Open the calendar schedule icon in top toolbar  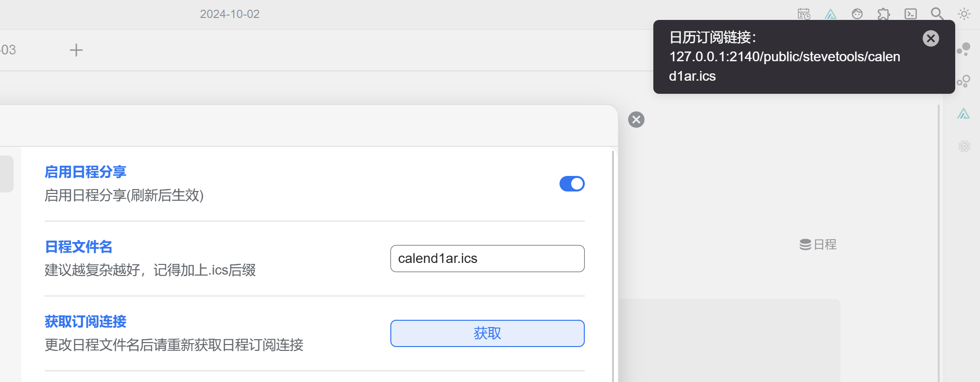(804, 14)
